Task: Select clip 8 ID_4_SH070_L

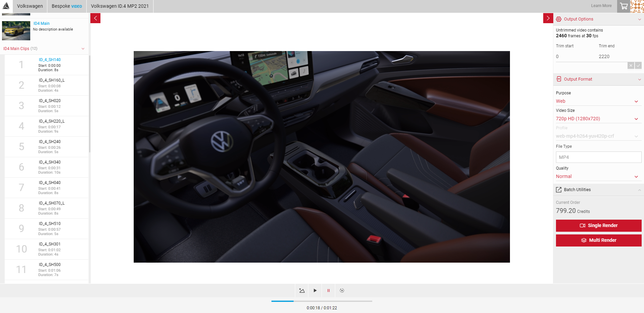Action: (x=46, y=208)
